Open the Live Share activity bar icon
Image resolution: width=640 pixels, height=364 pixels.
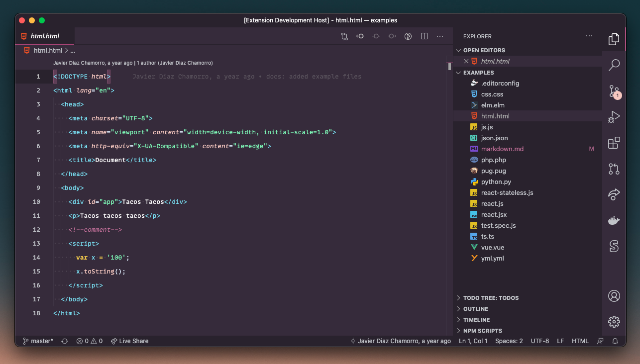coord(614,194)
